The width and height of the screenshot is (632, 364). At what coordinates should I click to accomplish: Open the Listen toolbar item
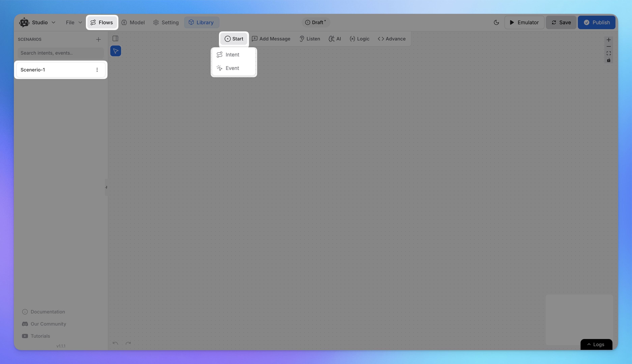click(310, 39)
